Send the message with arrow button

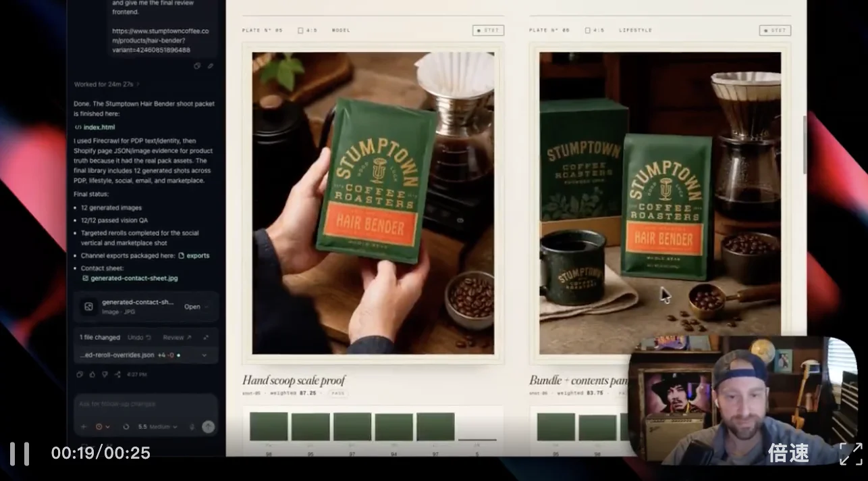209,427
